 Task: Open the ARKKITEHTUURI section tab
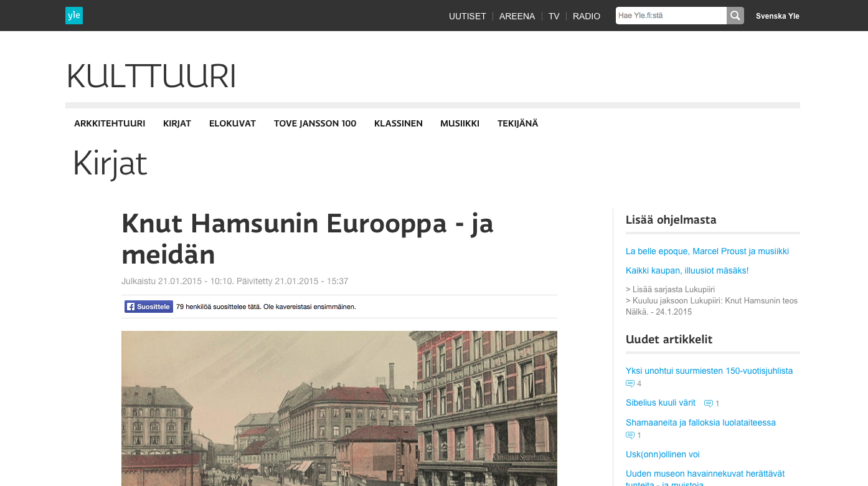click(x=110, y=123)
